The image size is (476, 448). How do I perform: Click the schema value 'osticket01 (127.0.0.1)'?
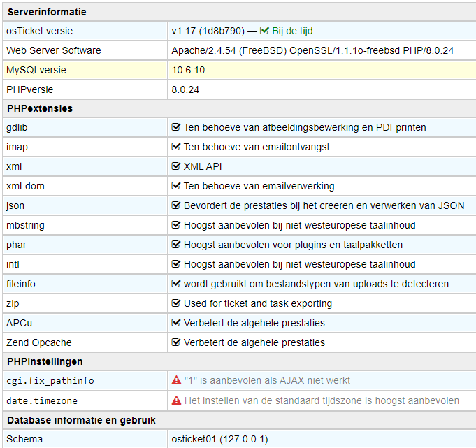[x=219, y=439]
